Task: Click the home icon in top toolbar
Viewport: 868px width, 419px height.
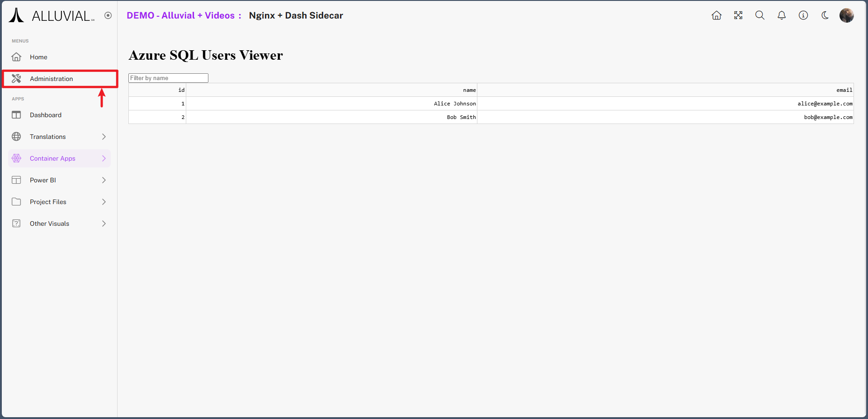Action: [x=716, y=15]
